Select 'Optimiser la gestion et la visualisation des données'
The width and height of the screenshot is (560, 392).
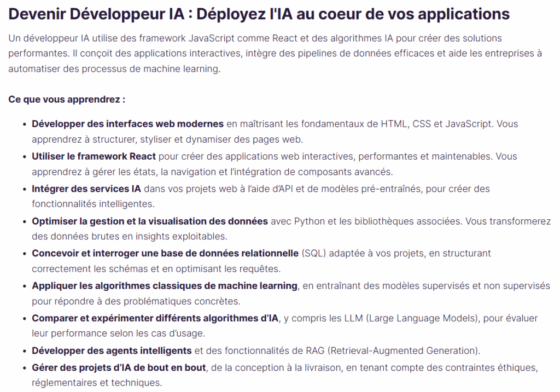(x=149, y=221)
